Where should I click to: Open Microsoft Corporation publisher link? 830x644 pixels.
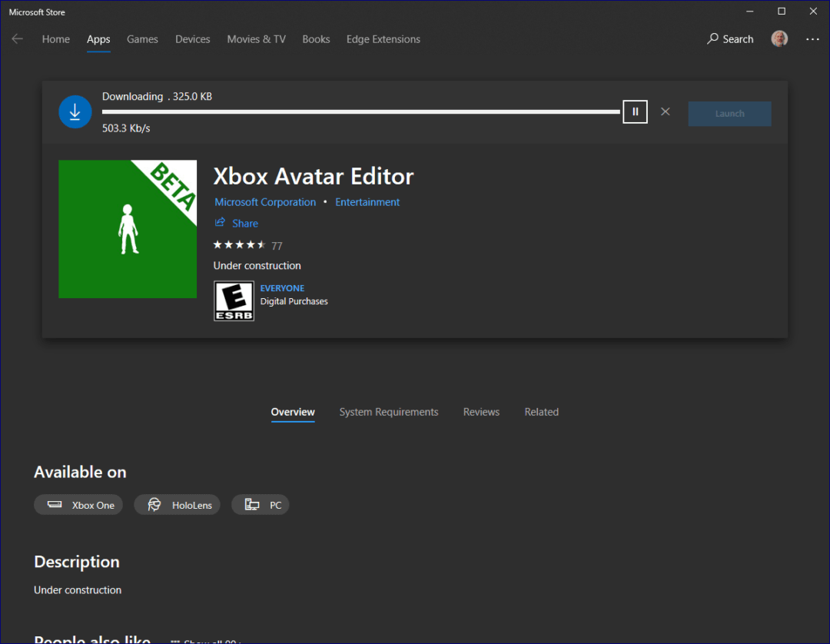click(x=265, y=202)
